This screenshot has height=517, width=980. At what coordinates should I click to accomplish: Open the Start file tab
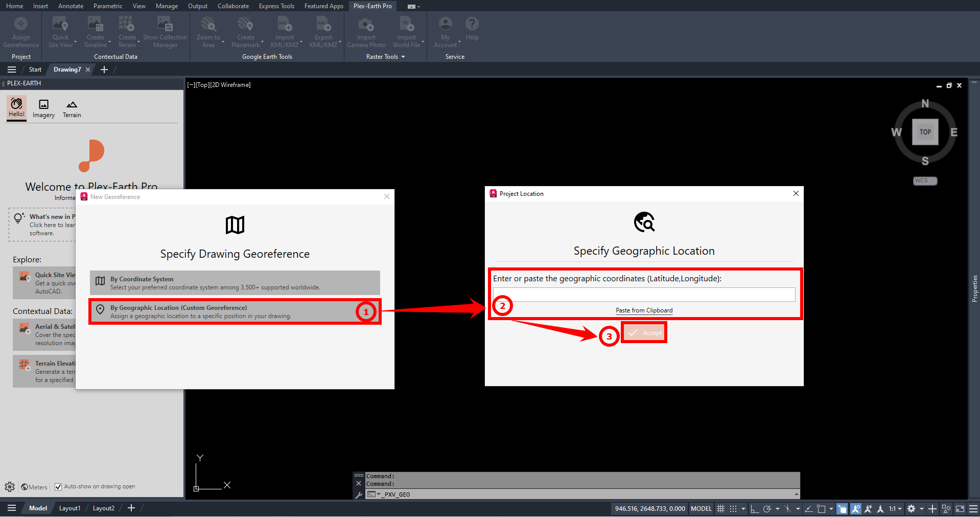click(35, 70)
